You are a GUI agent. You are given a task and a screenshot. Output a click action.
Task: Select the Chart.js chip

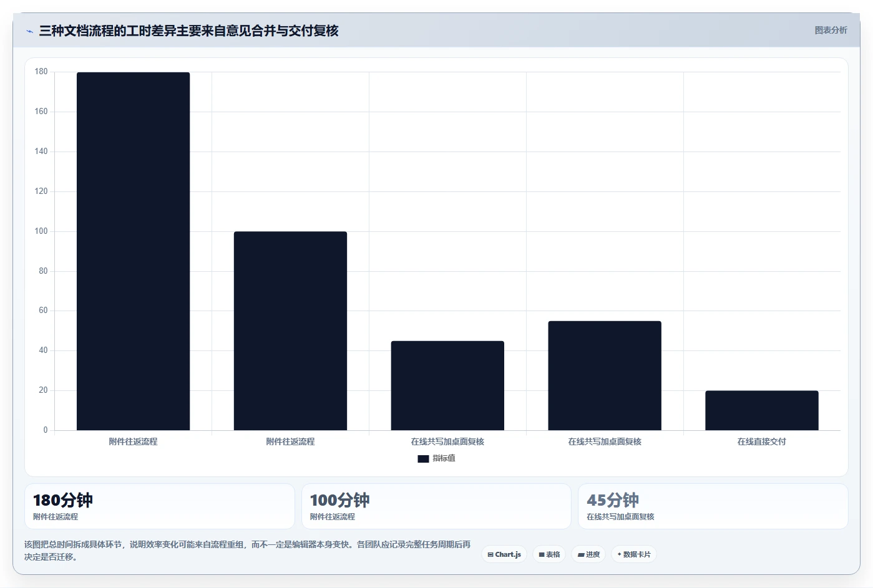point(504,554)
